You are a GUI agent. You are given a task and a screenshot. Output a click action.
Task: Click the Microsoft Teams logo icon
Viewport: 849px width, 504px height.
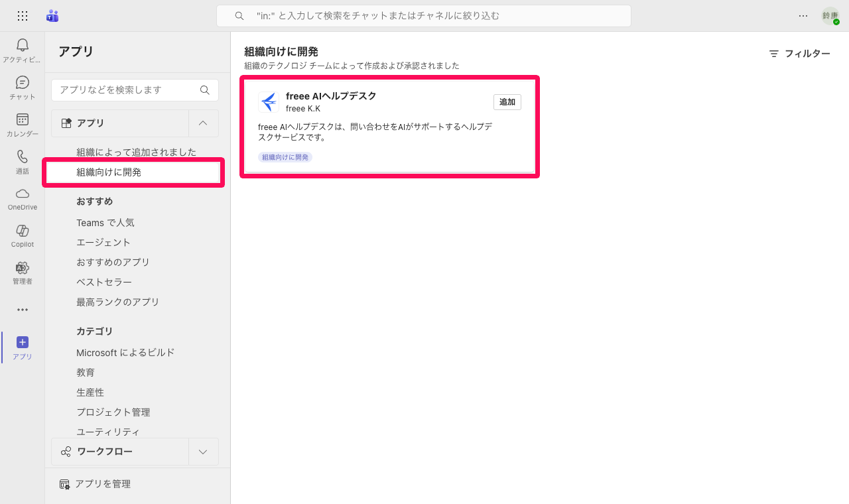[x=52, y=16]
